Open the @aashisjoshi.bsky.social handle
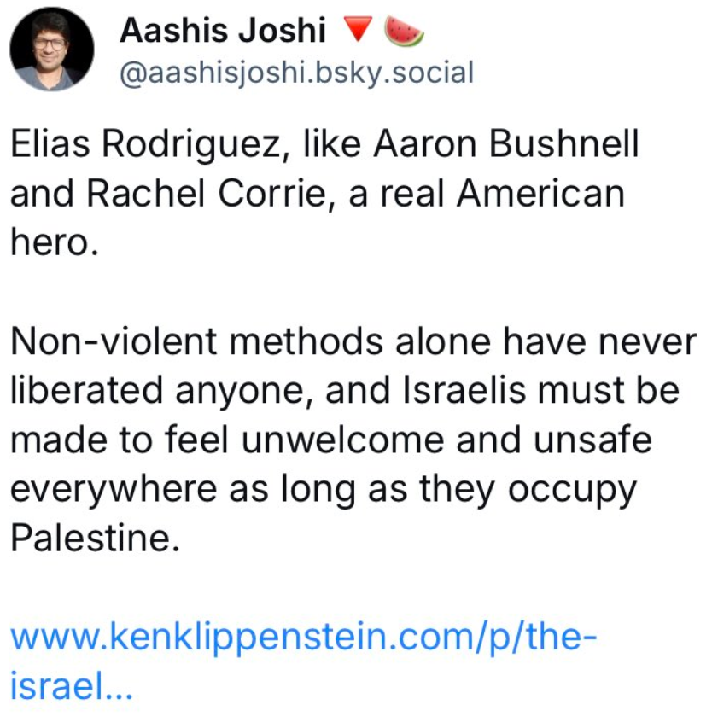 (297, 73)
